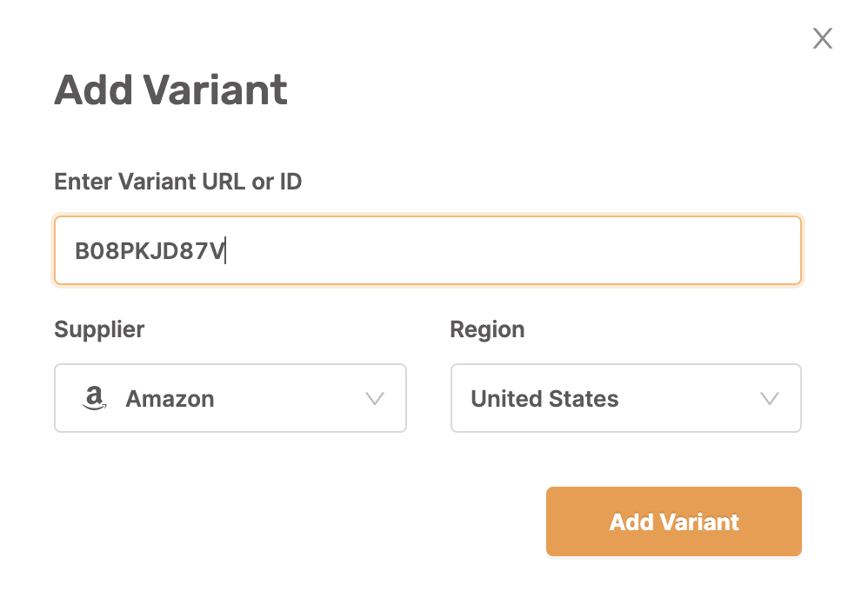Click the orange Add Variant button
Image resolution: width=868 pixels, height=591 pixels.
[673, 521]
